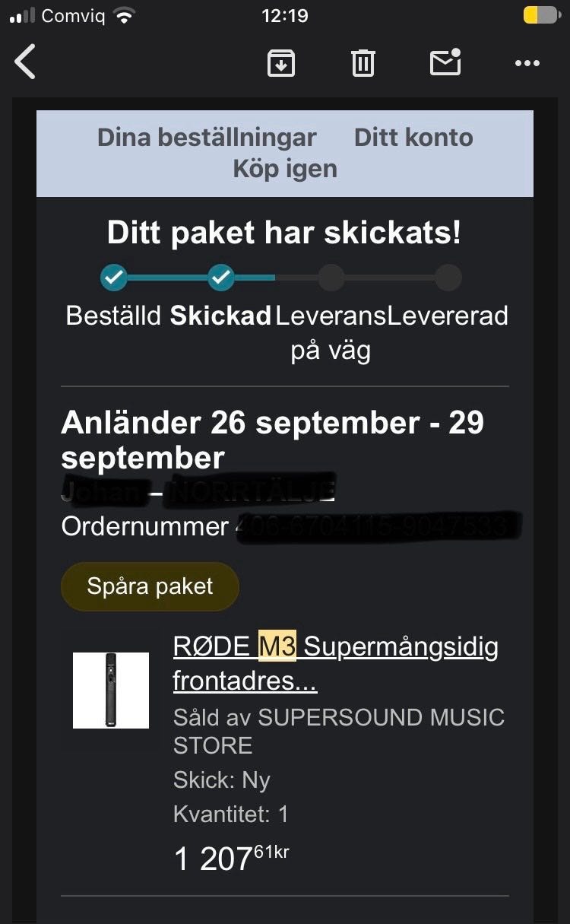This screenshot has width=570, height=924.
Task: Tap the RØDE microphone product thumbnail
Action: [x=111, y=691]
